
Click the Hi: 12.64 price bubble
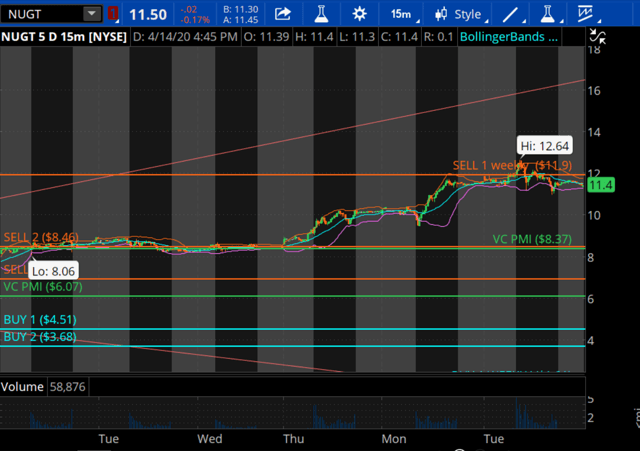(x=544, y=146)
